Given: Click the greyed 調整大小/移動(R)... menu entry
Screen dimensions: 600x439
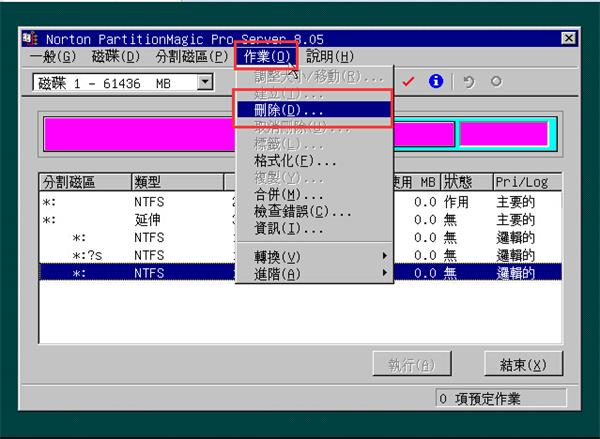Looking at the screenshot, I should (314, 77).
